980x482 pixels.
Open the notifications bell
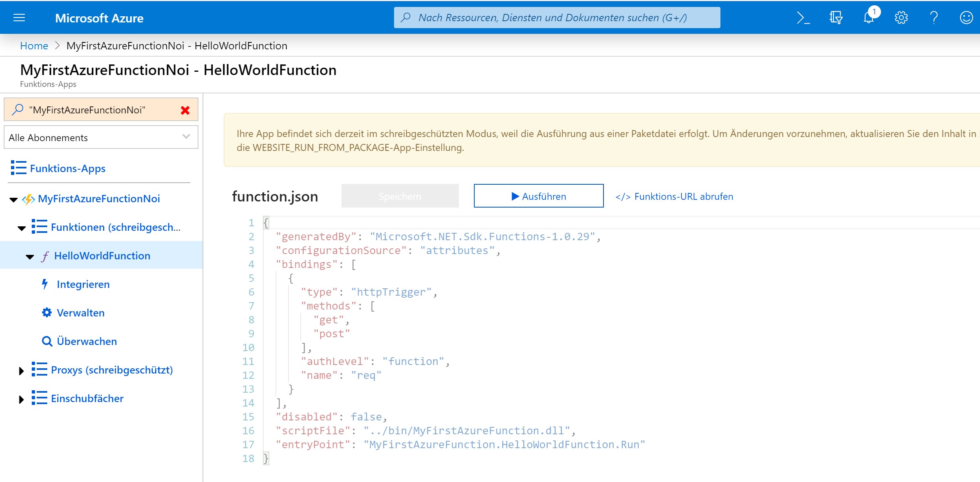[x=869, y=18]
